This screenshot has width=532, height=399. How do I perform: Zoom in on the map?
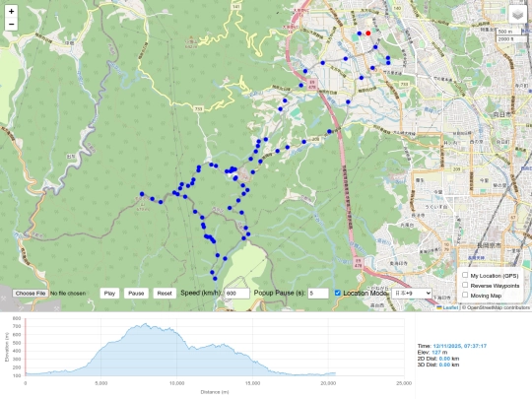(x=11, y=12)
